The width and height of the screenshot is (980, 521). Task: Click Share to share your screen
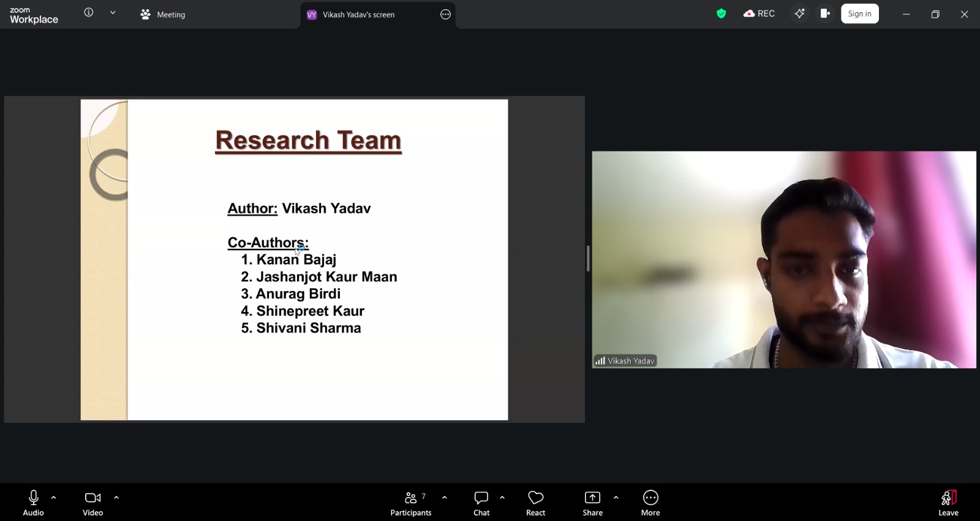(592, 503)
